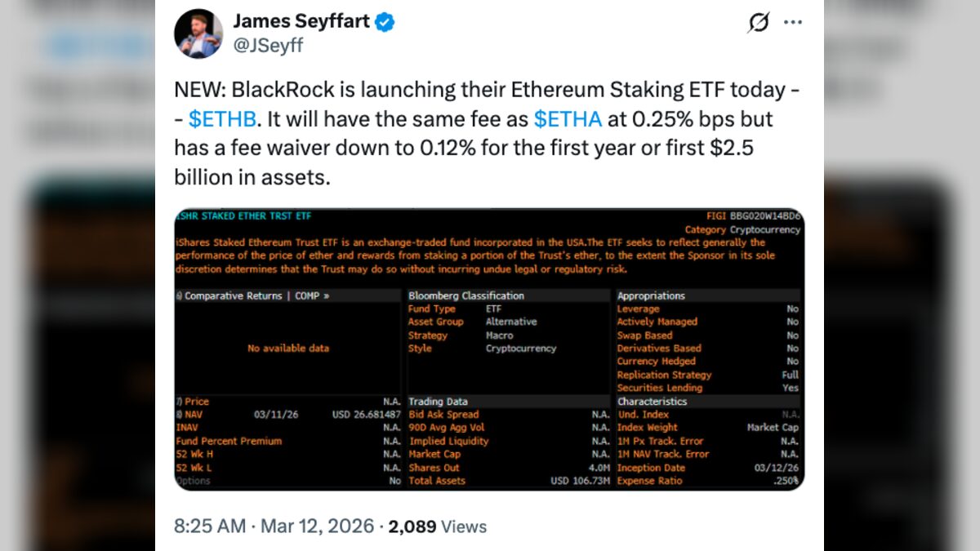
Task: Open James Seyffart's profile avatar
Action: pos(198,33)
